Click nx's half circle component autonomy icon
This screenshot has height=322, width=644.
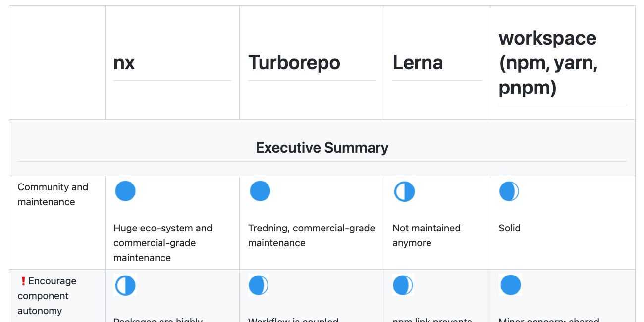click(125, 285)
